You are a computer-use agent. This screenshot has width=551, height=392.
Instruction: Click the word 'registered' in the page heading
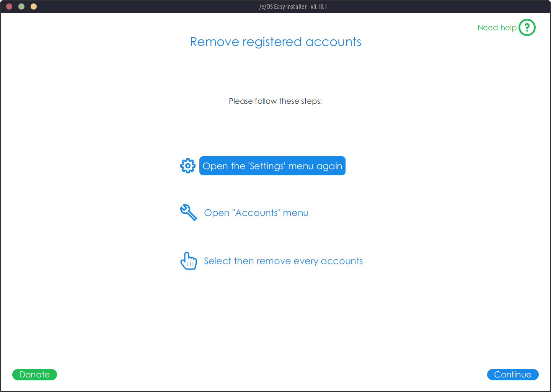click(x=272, y=42)
